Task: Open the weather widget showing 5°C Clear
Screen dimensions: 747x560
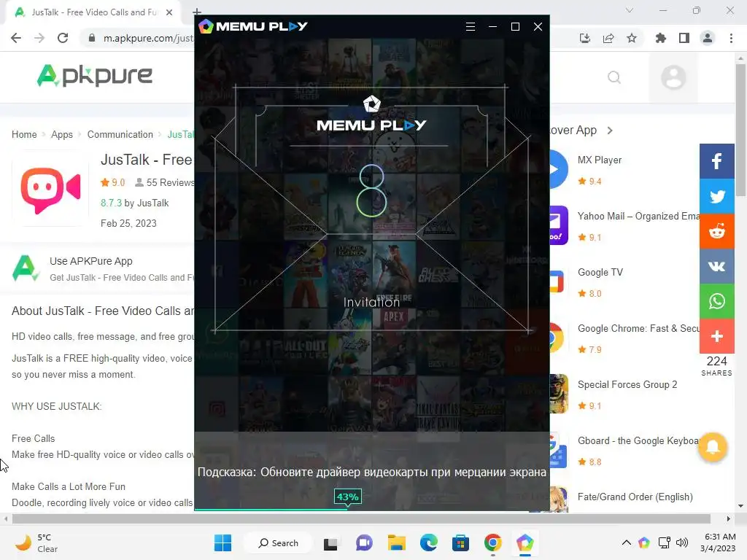Action: (37, 542)
